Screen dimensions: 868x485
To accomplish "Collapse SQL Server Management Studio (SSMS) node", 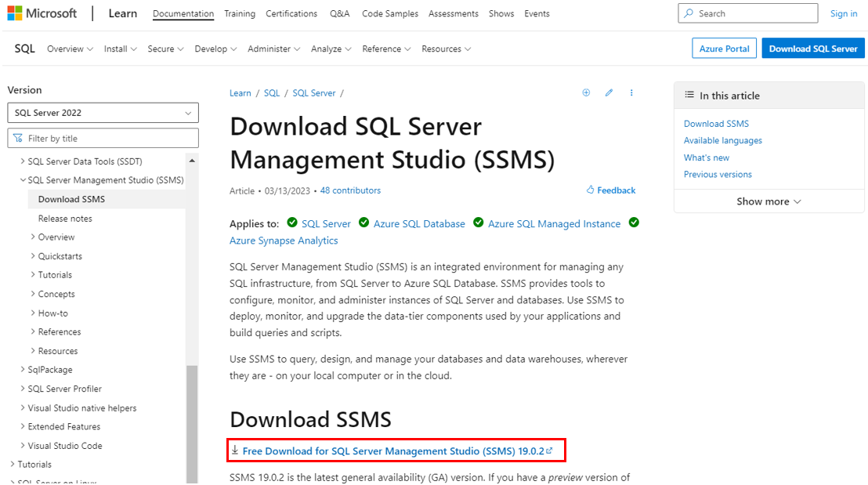I will click(23, 180).
